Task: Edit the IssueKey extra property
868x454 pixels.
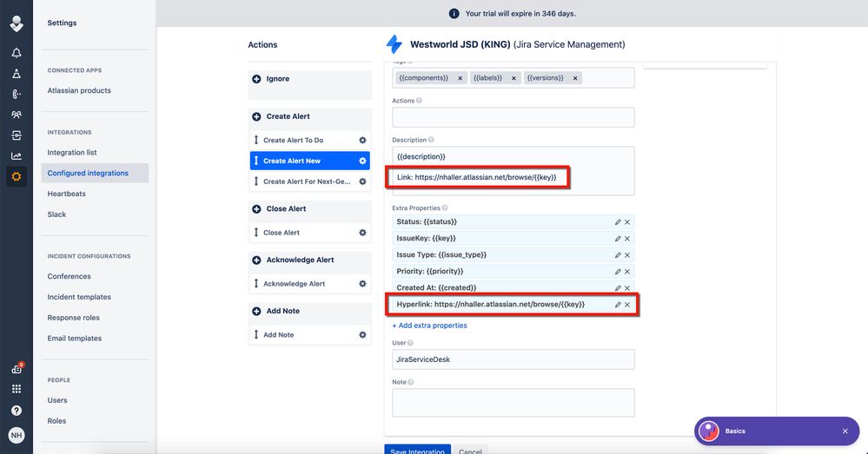Action: [x=618, y=239]
